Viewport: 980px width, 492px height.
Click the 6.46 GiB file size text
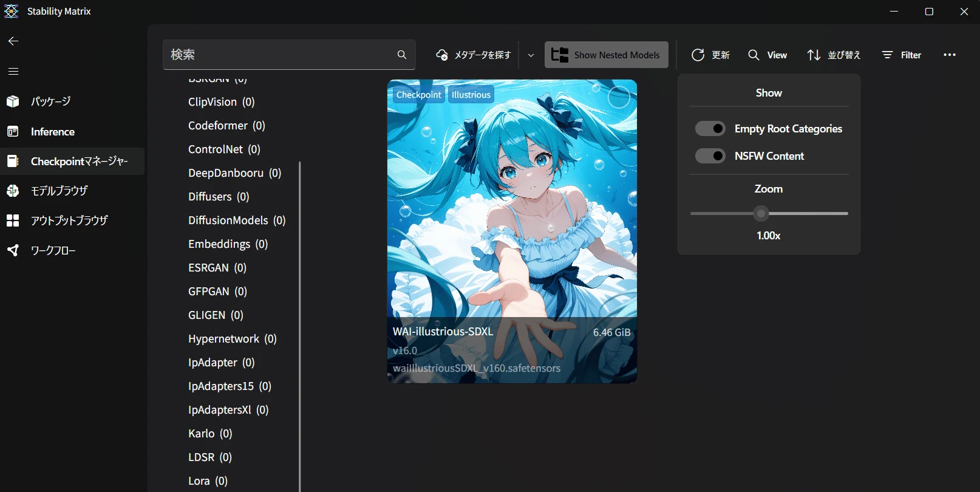tap(612, 332)
